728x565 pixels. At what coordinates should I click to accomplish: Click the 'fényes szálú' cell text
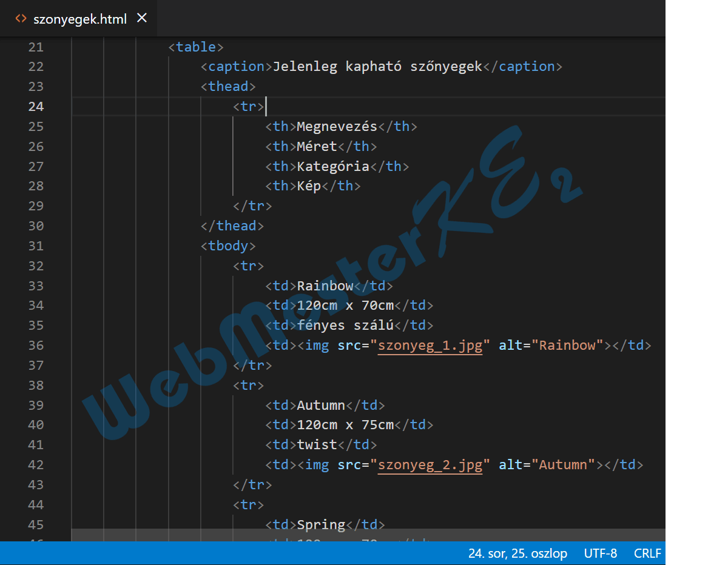(x=345, y=326)
